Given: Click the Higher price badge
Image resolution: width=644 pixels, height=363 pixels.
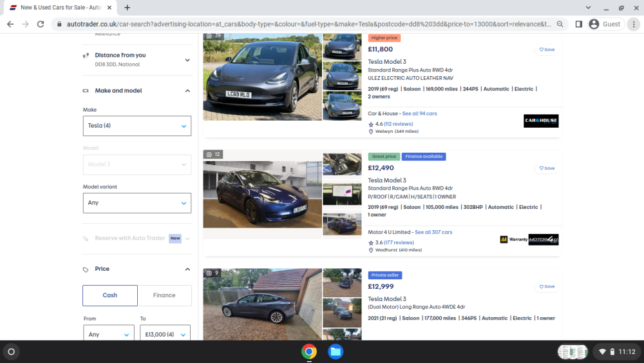Looking at the screenshot, I should 384,38.
